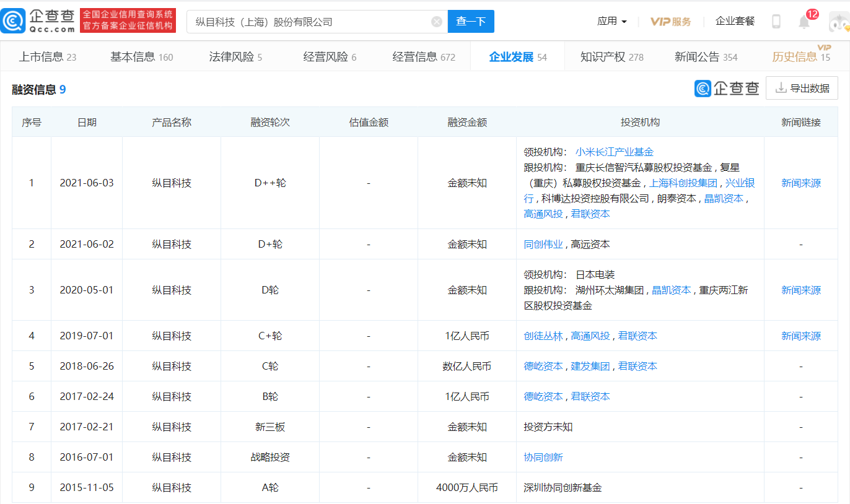This screenshot has width=850, height=504.
Task: Open 晶凯资本 link in D轮 row
Action: pyautogui.click(x=672, y=290)
